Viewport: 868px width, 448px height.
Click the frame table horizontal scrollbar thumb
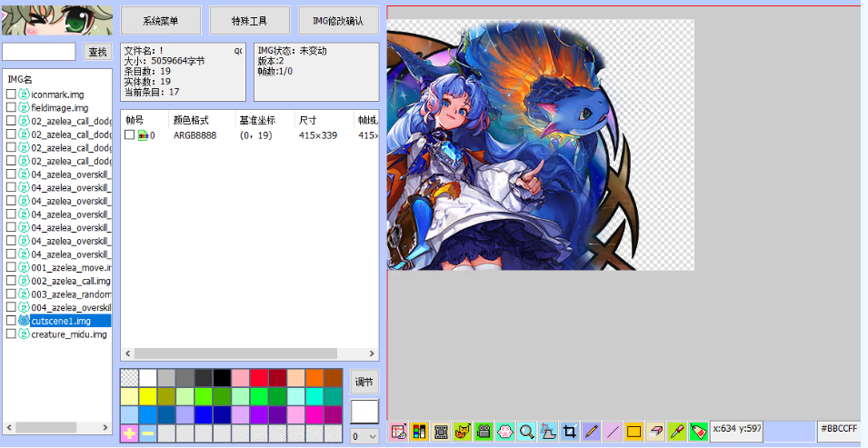(235, 353)
